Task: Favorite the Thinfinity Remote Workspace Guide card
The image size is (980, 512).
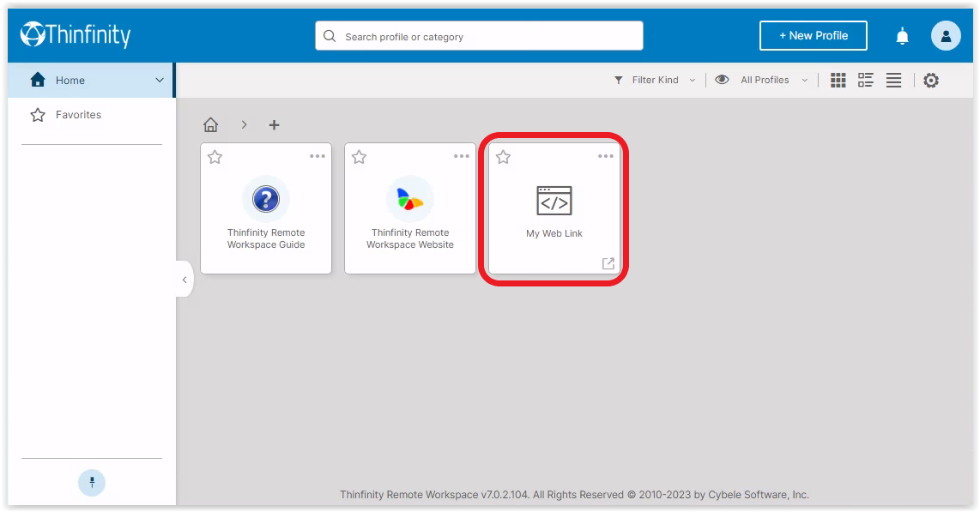Action: point(215,157)
